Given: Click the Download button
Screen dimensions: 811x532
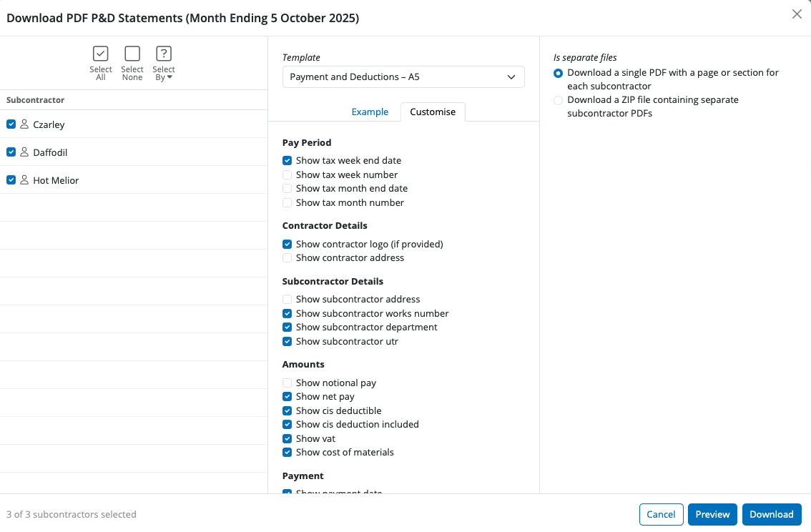Looking at the screenshot, I should pyautogui.click(x=772, y=514).
